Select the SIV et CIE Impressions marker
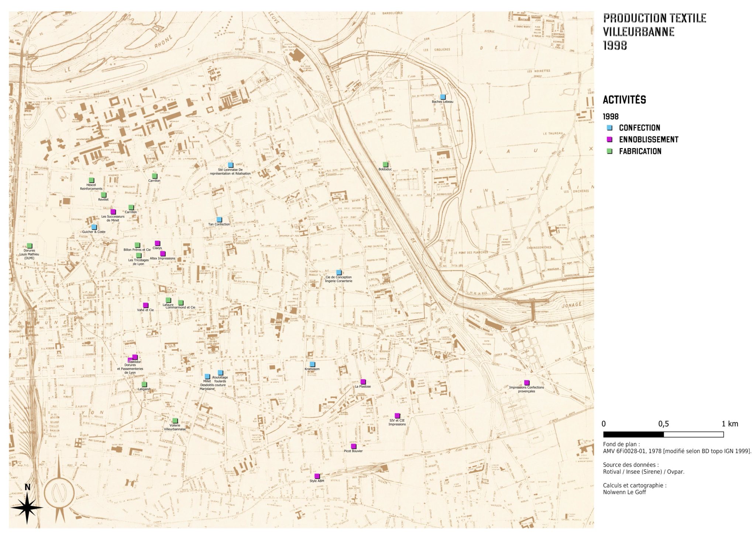 point(397,416)
